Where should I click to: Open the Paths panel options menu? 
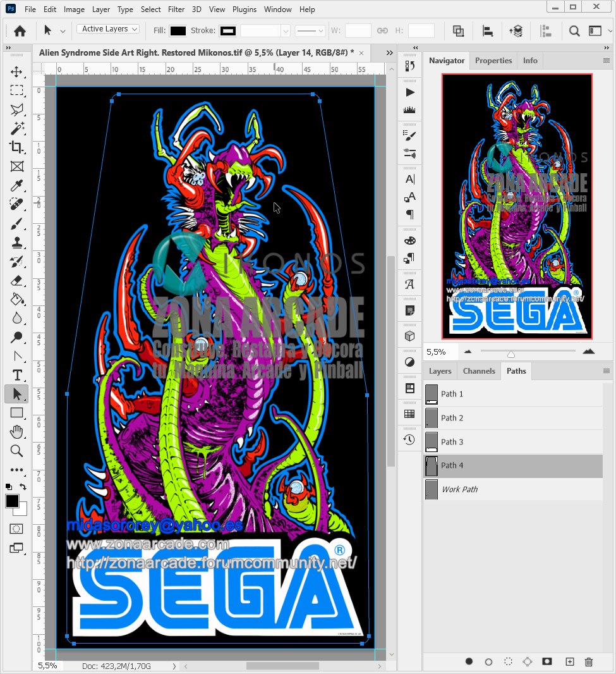(607, 371)
